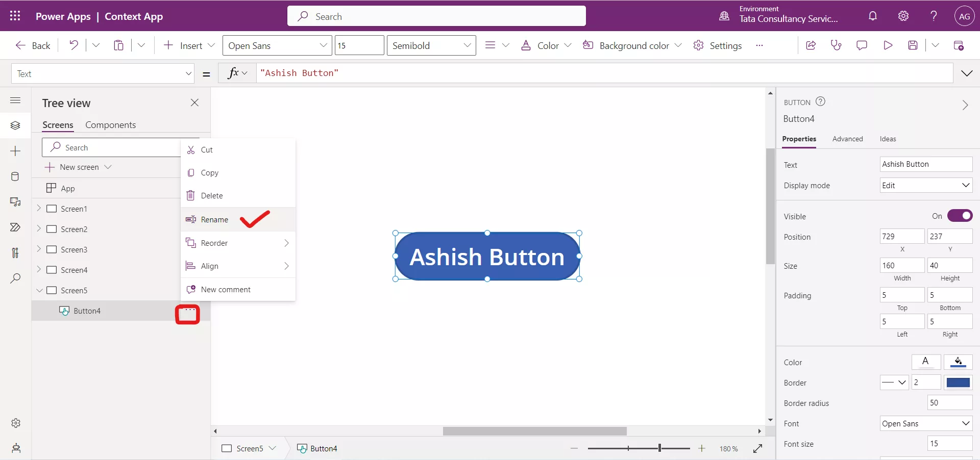Open the Comments panel
The height and width of the screenshot is (460, 980).
[x=862, y=45]
